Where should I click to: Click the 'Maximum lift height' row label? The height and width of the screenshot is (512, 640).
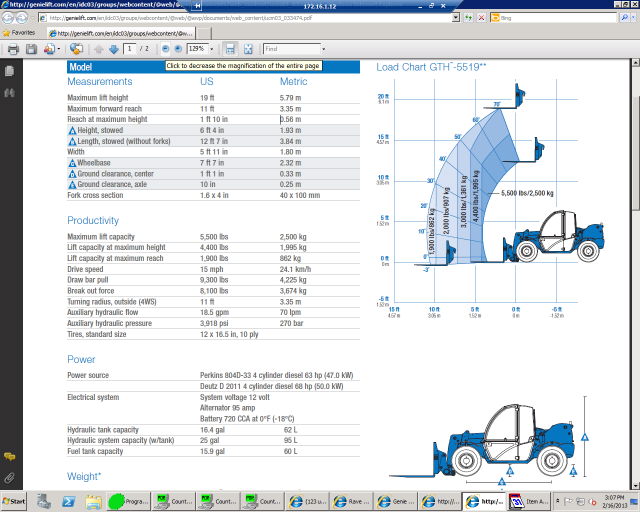tap(98, 98)
